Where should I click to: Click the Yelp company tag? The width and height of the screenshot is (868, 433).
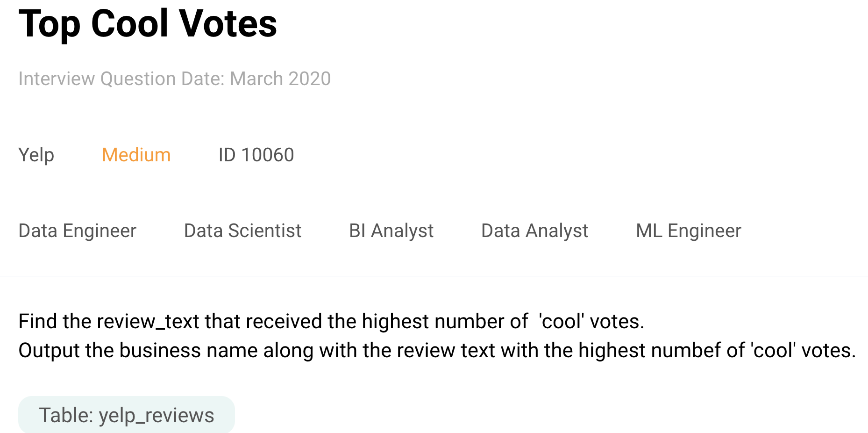coord(36,155)
